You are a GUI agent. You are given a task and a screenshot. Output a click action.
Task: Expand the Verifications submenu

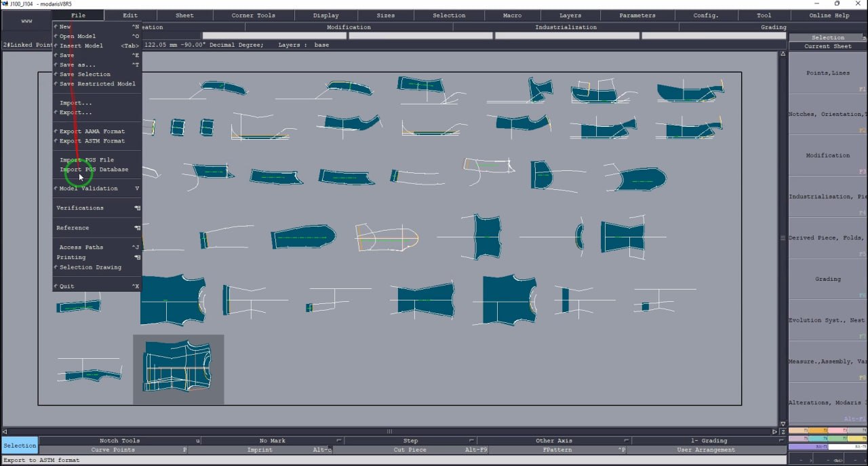point(97,208)
